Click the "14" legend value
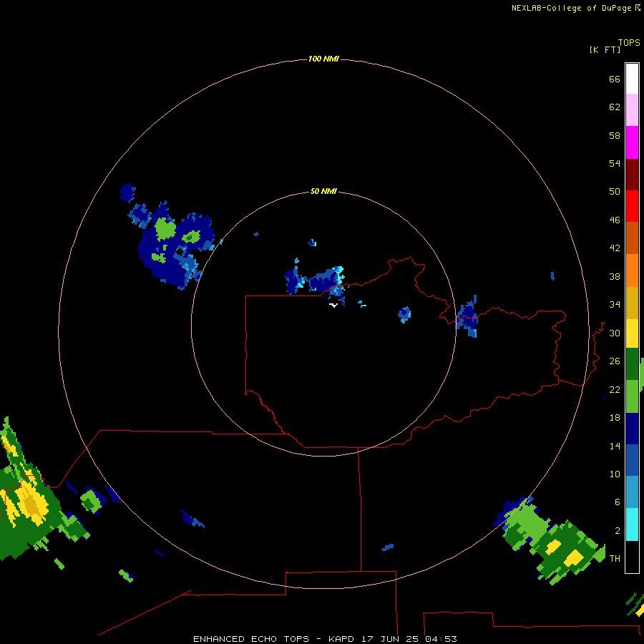This screenshot has width=644, height=644. click(x=615, y=446)
